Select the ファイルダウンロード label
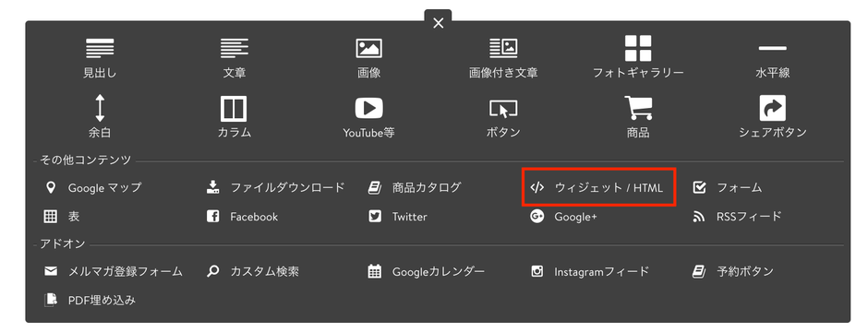The height and width of the screenshot is (332, 868). pyautogui.click(x=287, y=188)
